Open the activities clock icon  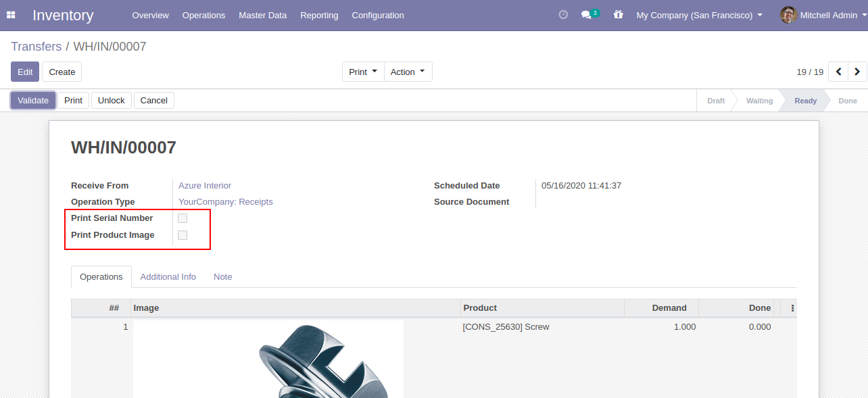pos(563,15)
